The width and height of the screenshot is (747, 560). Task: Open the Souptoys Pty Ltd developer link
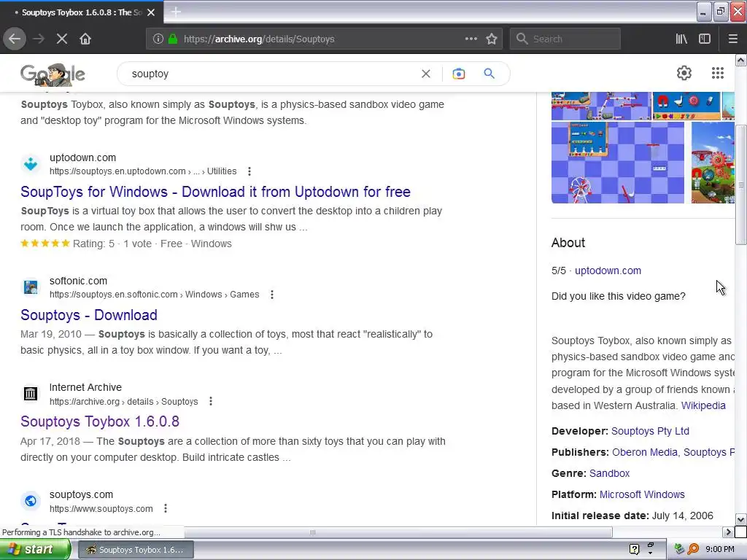coord(650,432)
